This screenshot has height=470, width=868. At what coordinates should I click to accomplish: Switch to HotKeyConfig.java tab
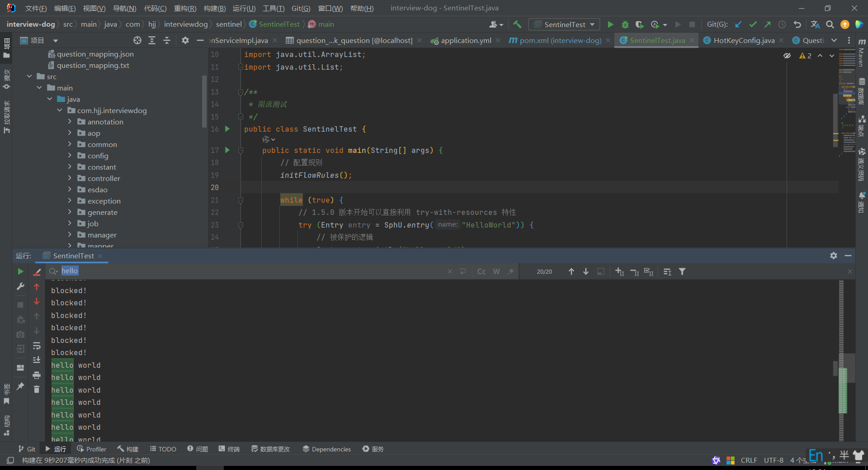[744, 40]
